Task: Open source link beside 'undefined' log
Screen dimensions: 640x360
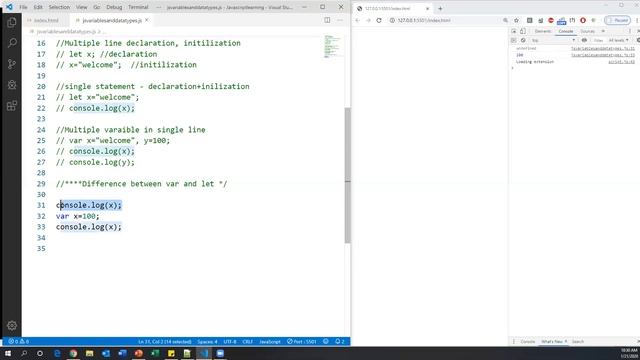Action: point(603,48)
